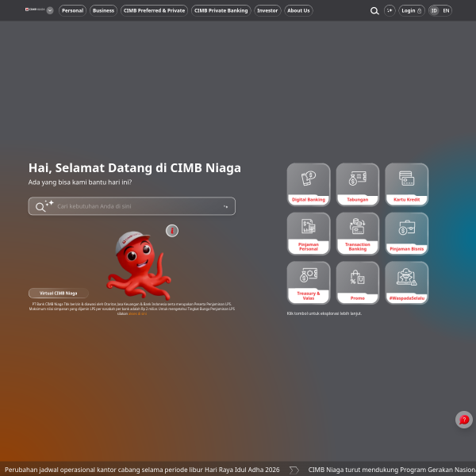Open the Promo tile
The width and height of the screenshot is (476, 476).
[358, 283]
